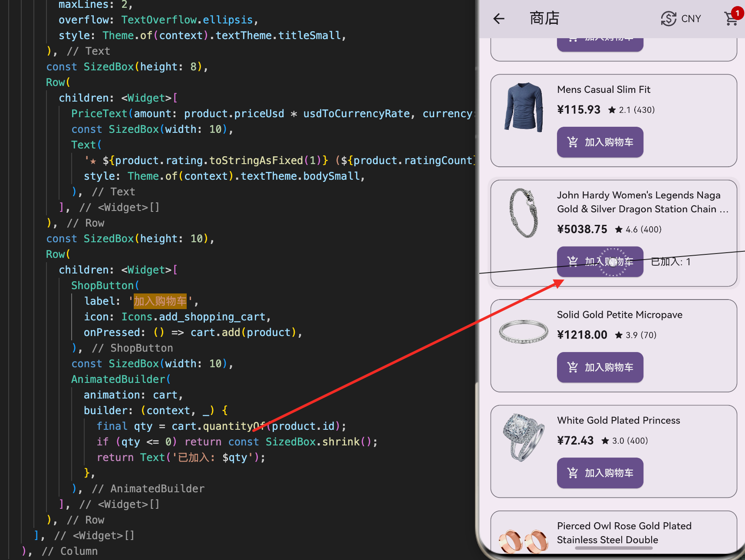Click the '// Column' closing comment
The image size is (745, 560).
(x=70, y=551)
